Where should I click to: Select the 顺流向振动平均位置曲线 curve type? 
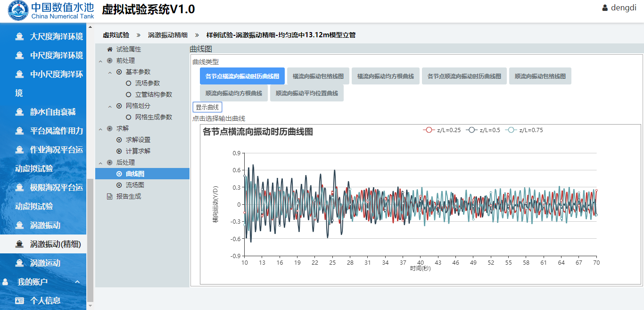tap(307, 93)
